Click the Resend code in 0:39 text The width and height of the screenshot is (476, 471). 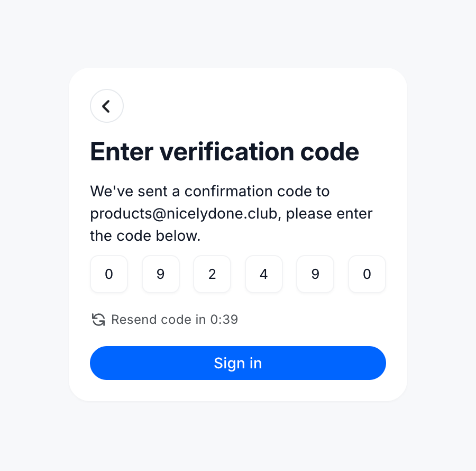[175, 320]
